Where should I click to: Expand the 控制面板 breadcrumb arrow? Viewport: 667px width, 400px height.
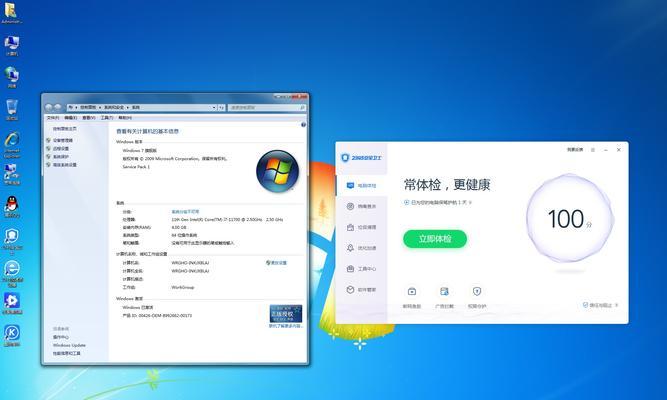pos(100,108)
